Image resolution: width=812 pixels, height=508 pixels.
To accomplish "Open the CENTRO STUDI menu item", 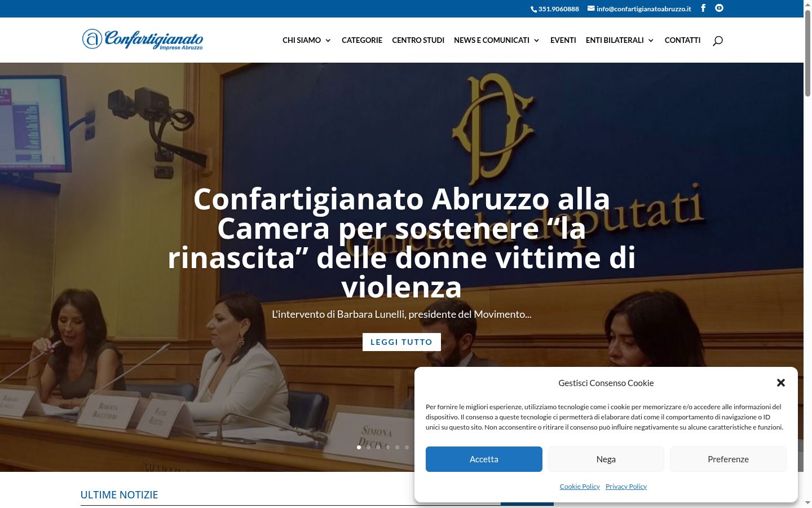I will point(418,40).
